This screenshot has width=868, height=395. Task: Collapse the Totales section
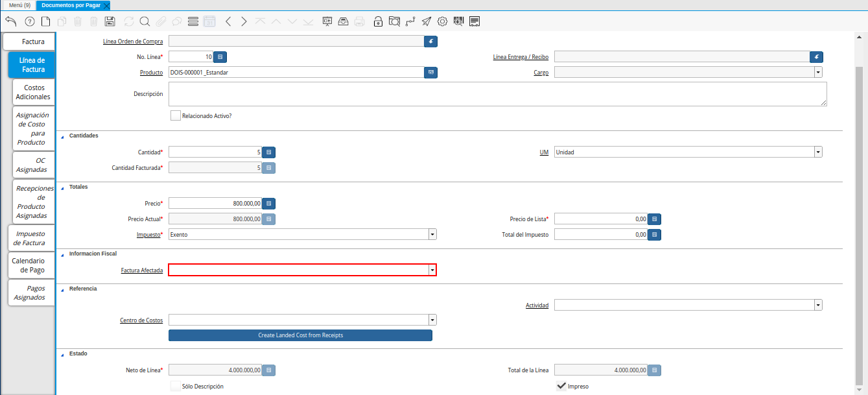point(63,187)
